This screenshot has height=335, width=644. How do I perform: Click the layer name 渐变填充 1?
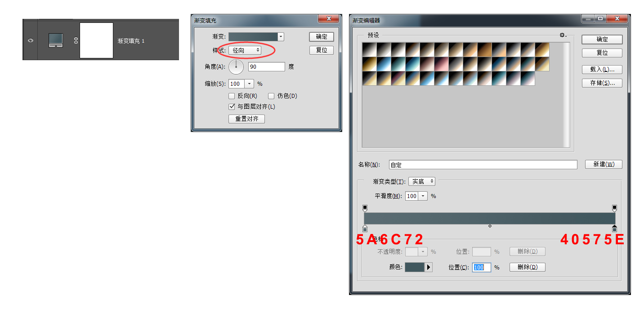point(131,41)
